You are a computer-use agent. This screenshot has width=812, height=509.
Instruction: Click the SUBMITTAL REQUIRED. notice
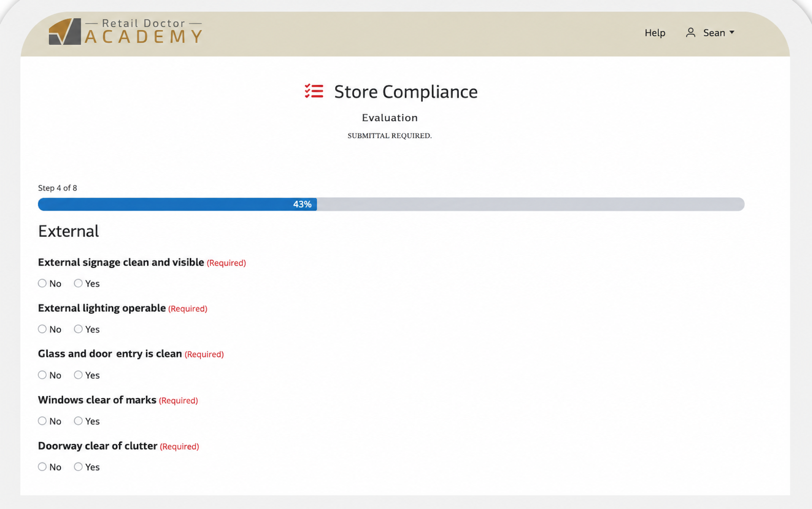tap(390, 136)
